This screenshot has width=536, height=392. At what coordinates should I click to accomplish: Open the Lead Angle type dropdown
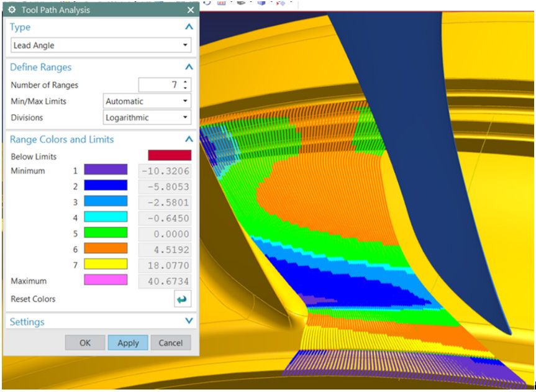(x=101, y=45)
